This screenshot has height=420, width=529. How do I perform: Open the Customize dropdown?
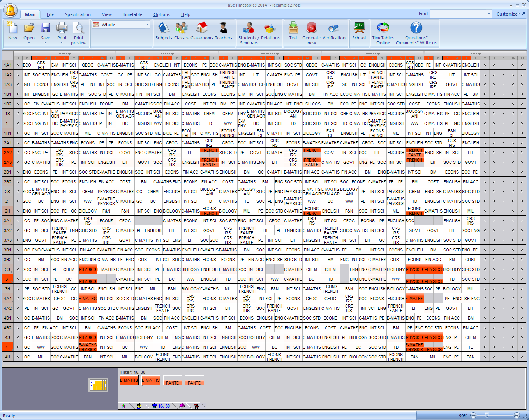[x=508, y=14]
